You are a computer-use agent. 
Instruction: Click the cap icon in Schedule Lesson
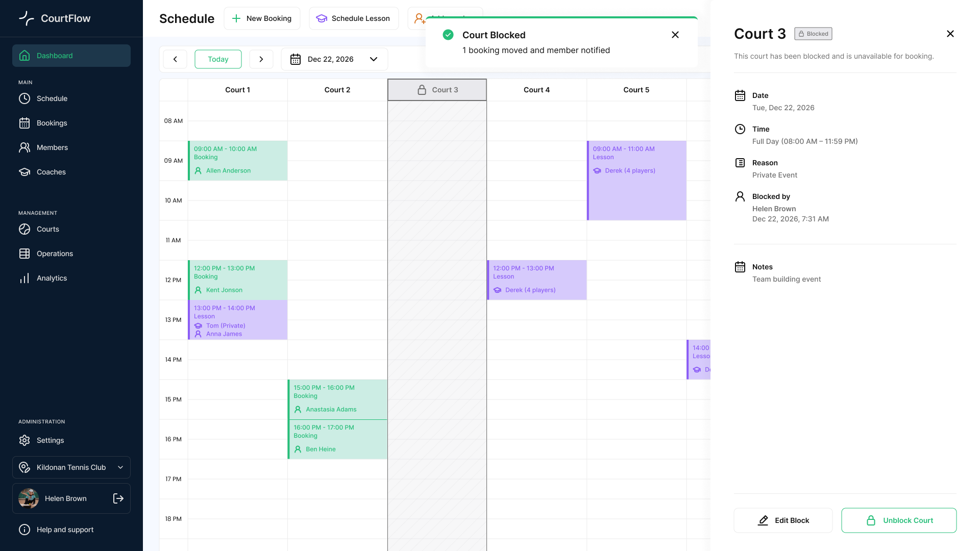point(322,18)
